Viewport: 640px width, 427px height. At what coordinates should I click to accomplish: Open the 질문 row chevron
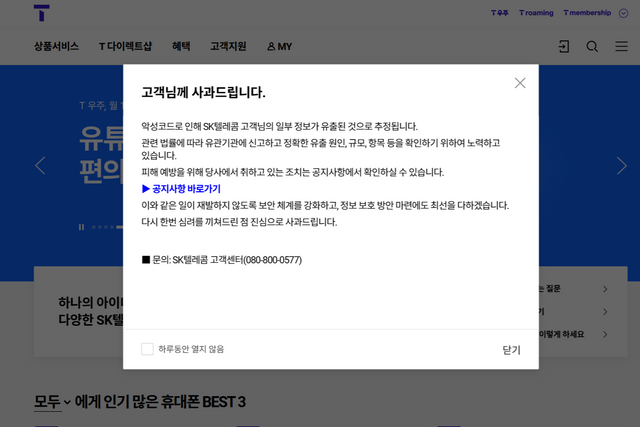click(x=605, y=289)
